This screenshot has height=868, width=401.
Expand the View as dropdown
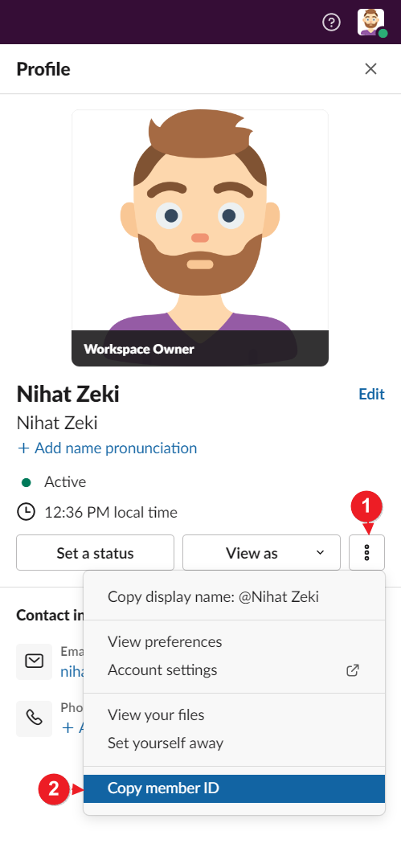(261, 552)
